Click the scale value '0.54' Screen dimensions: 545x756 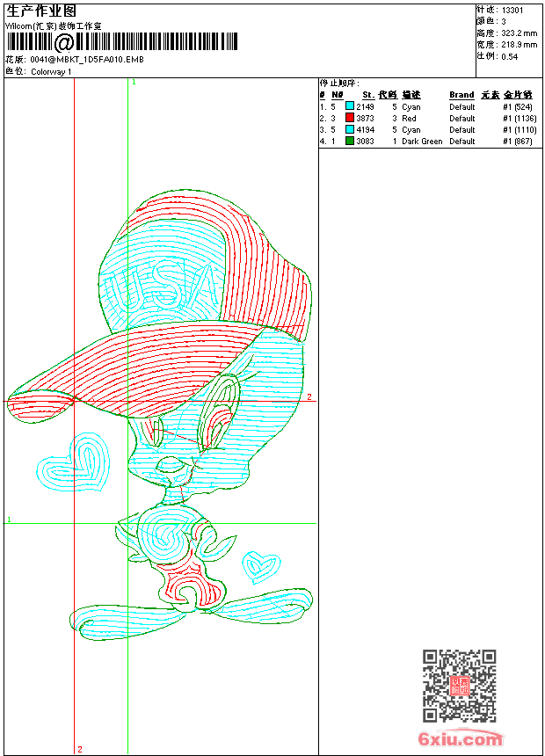pyautogui.click(x=509, y=56)
